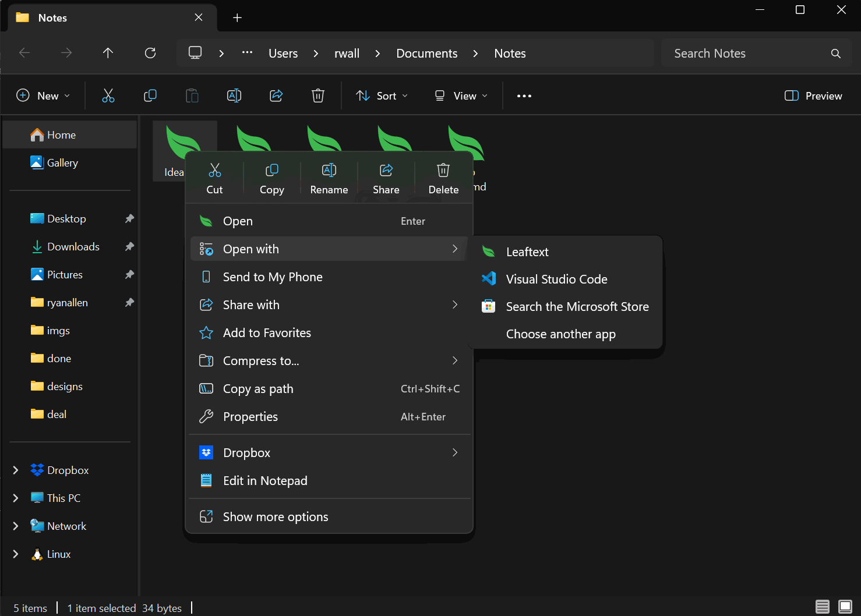Select Search the Microsoft Store
Image resolution: width=861 pixels, height=616 pixels.
pyautogui.click(x=565, y=307)
